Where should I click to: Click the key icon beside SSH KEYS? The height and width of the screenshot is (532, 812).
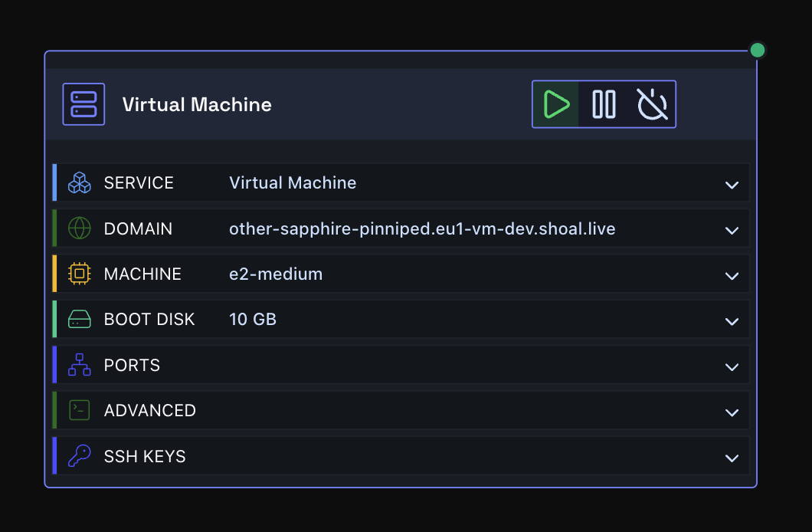79,456
